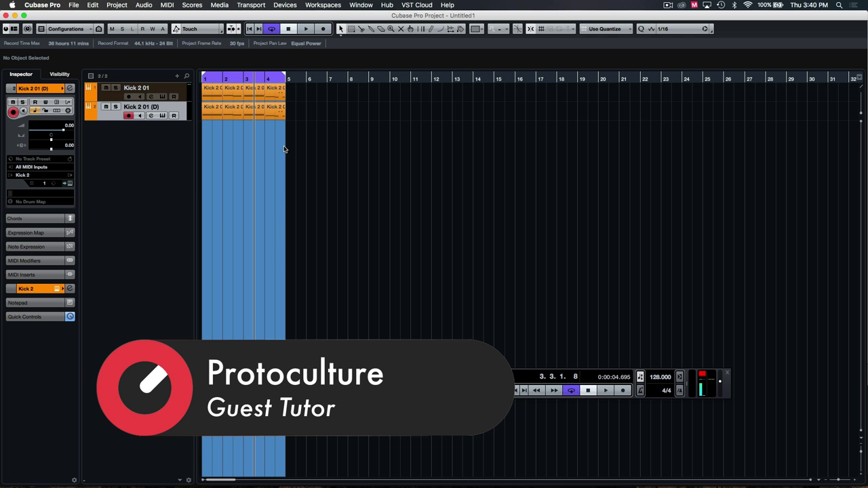Open track search magnifier in track list
This screenshot has width=868, height=488.
point(186,76)
